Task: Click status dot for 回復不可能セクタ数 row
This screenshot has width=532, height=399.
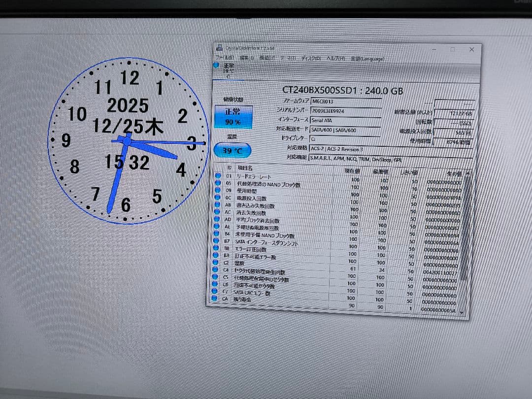Action: [216, 284]
